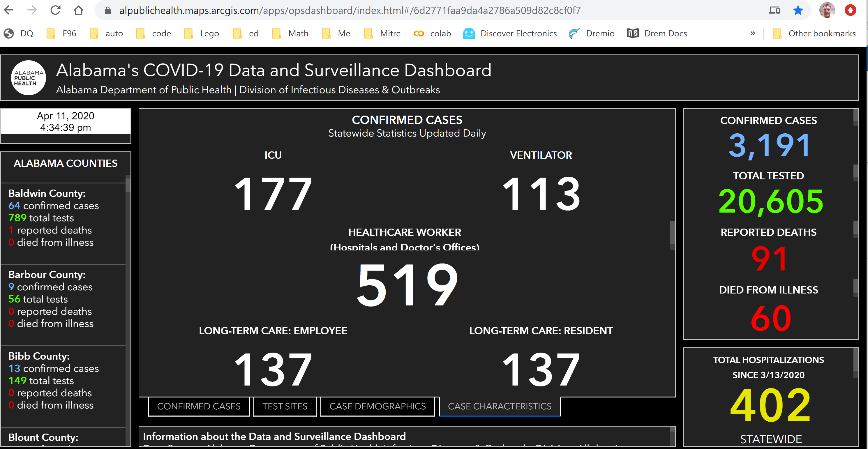Select the Blount County list entry
This screenshot has width=868, height=449.
63,437
